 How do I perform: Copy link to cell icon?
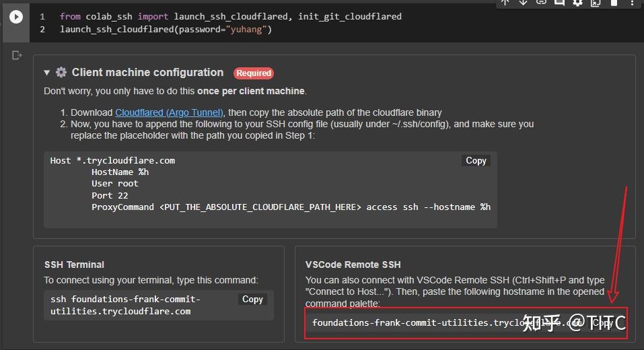tap(541, 3)
